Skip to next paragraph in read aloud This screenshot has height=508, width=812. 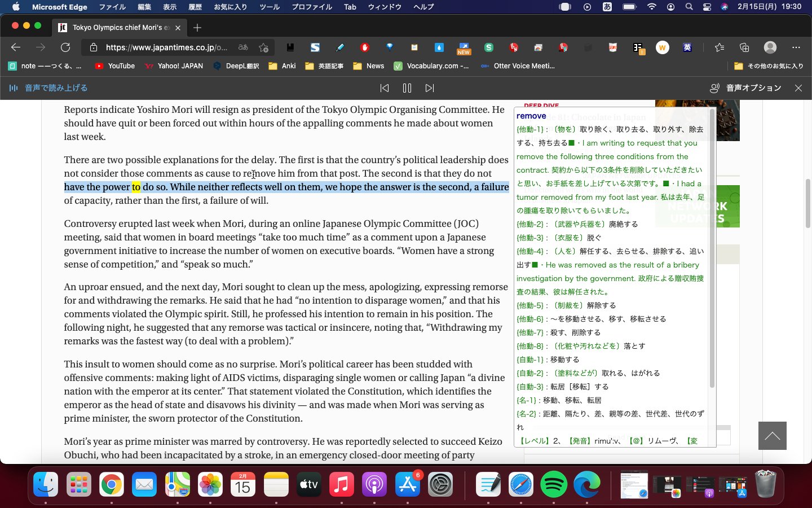[430, 88]
